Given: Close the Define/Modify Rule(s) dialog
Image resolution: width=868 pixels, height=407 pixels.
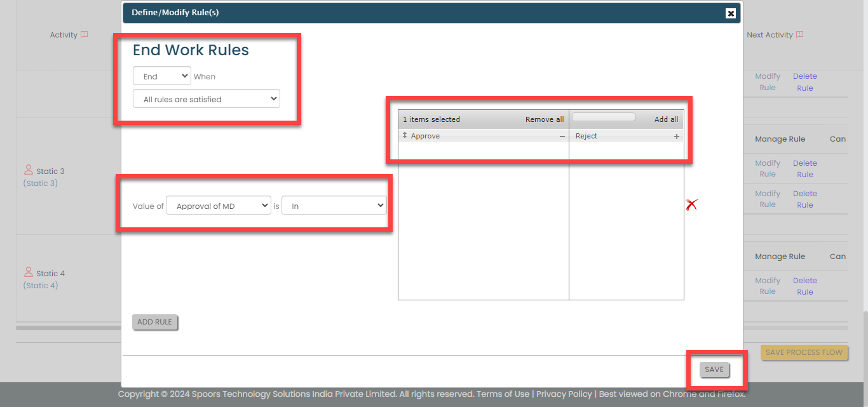Looking at the screenshot, I should coord(731,13).
